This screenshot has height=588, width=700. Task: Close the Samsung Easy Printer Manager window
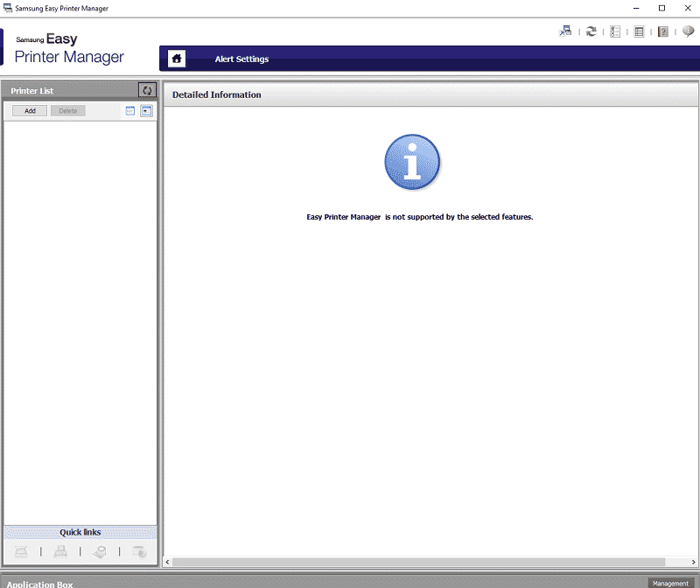tap(688, 8)
